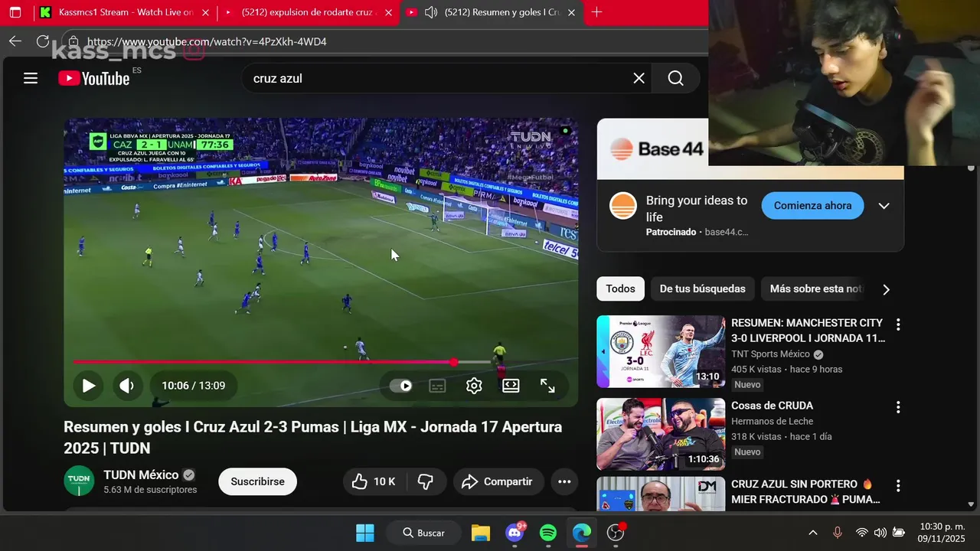
Task: Open the TNT Sports México channel name
Action: click(770, 354)
